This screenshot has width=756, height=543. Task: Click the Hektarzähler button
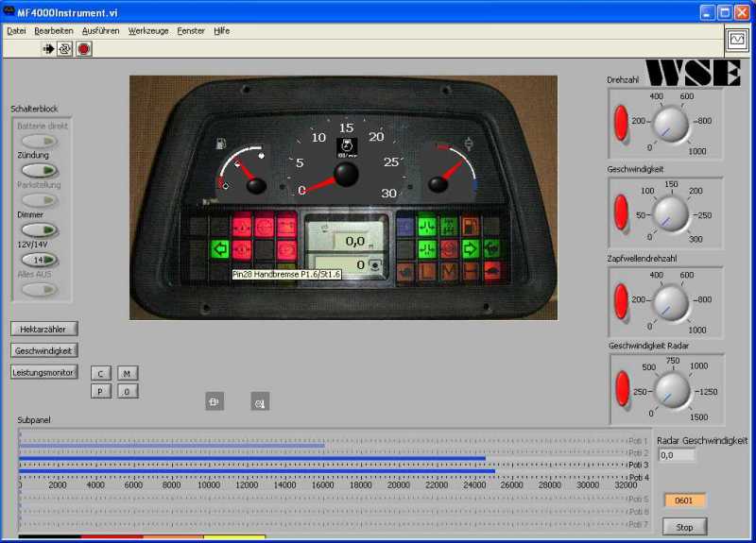click(x=44, y=329)
